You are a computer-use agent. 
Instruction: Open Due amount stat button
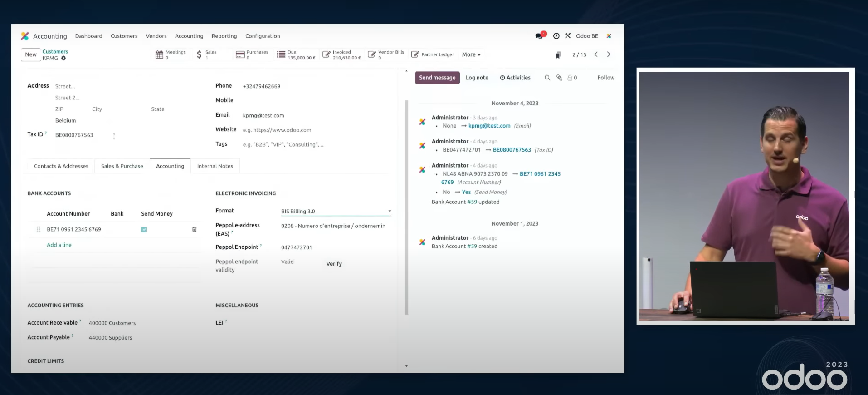(296, 54)
